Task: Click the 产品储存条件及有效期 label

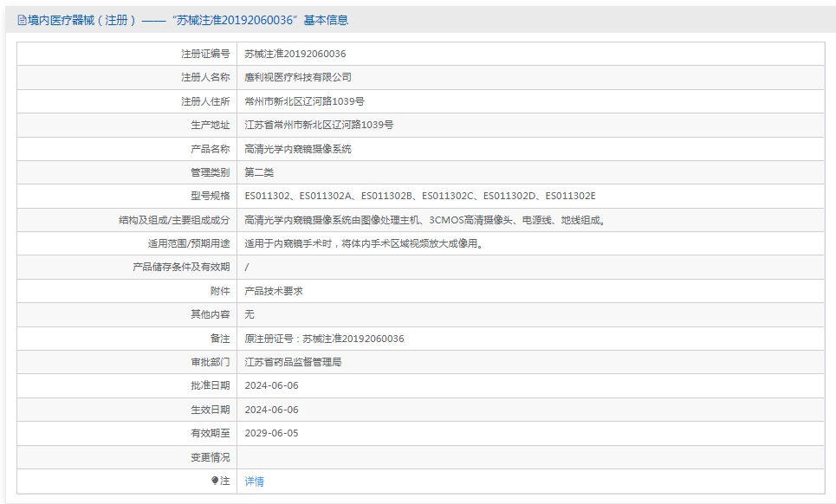Action: 181,267
